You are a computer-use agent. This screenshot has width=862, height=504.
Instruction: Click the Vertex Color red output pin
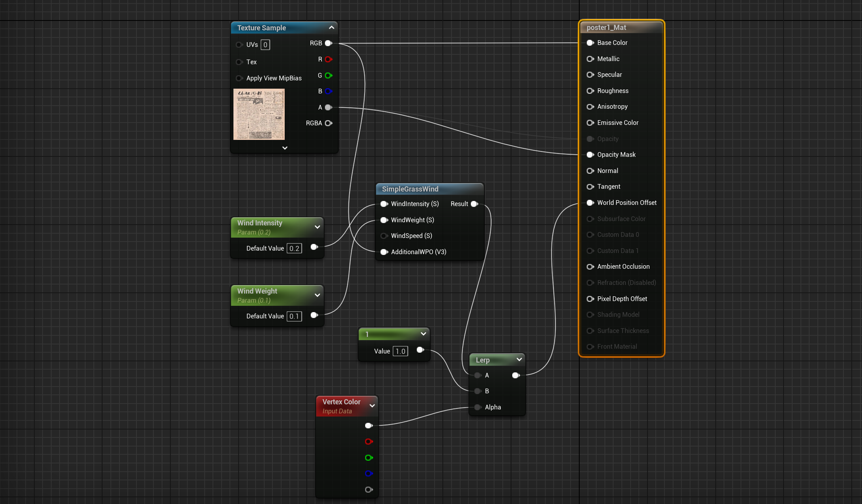tap(368, 442)
